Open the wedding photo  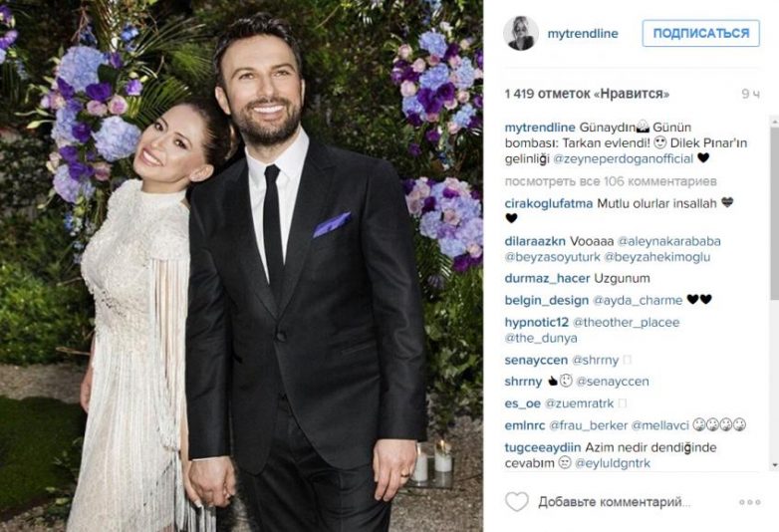tap(241, 266)
